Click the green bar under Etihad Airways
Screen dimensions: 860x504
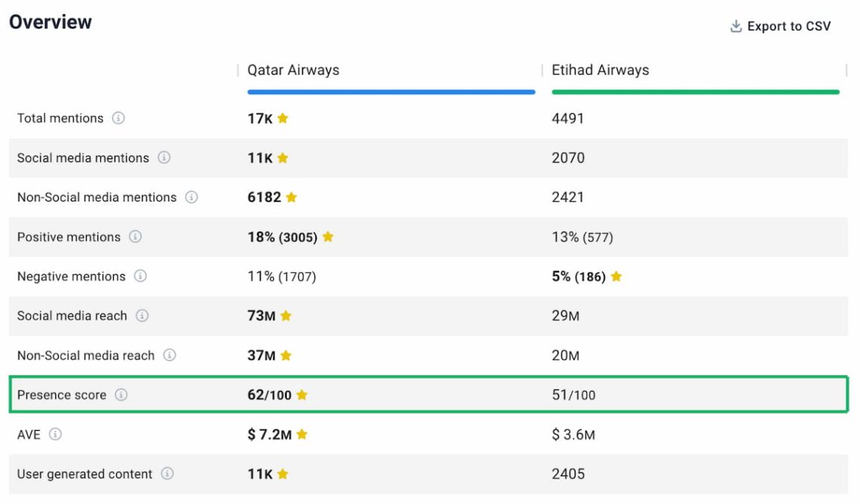coord(695,92)
